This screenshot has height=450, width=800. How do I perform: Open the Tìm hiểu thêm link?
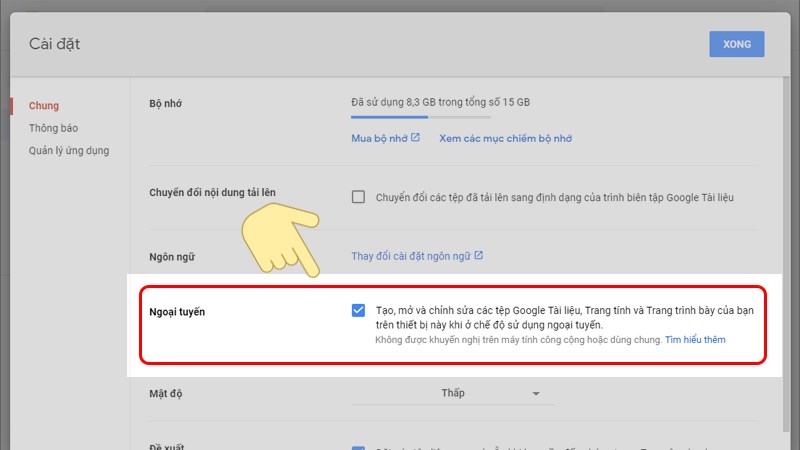(x=695, y=340)
